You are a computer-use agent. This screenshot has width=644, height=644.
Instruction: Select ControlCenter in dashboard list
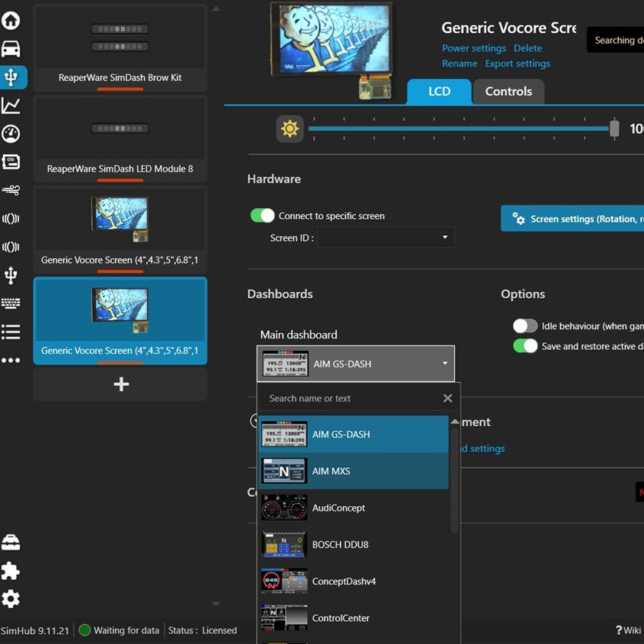[353, 618]
